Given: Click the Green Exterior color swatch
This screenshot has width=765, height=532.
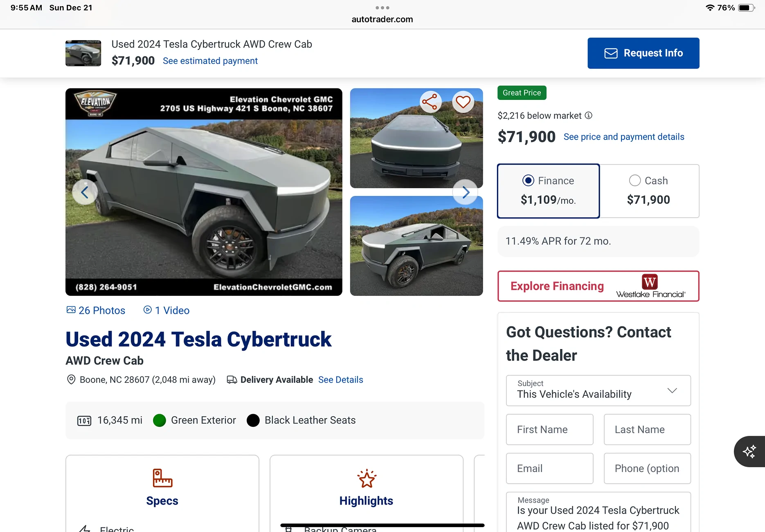Looking at the screenshot, I should click(160, 420).
